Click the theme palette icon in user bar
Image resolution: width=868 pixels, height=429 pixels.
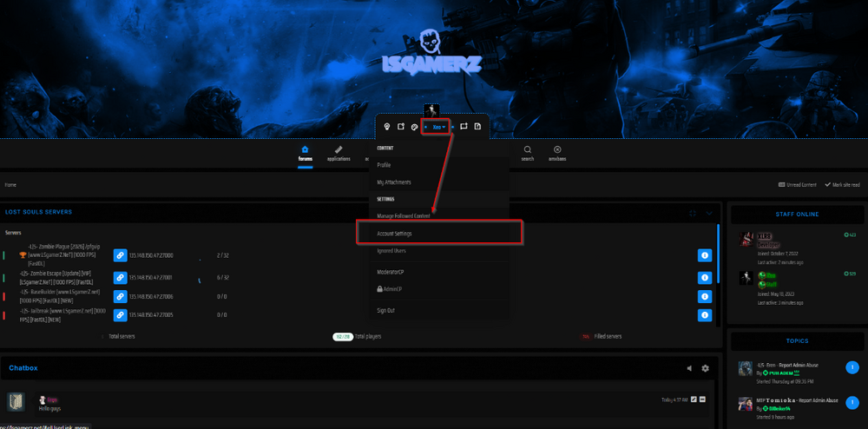pos(414,127)
